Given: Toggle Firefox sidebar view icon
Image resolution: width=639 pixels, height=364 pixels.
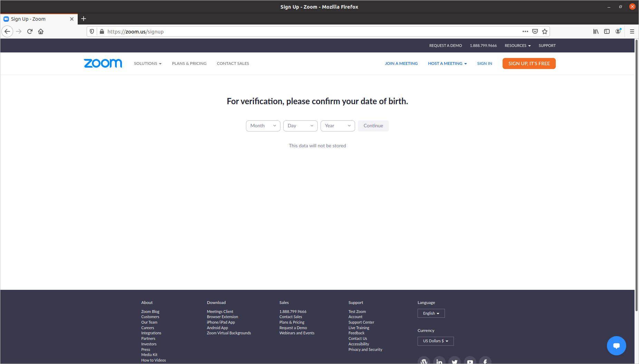Looking at the screenshot, I should (607, 31).
